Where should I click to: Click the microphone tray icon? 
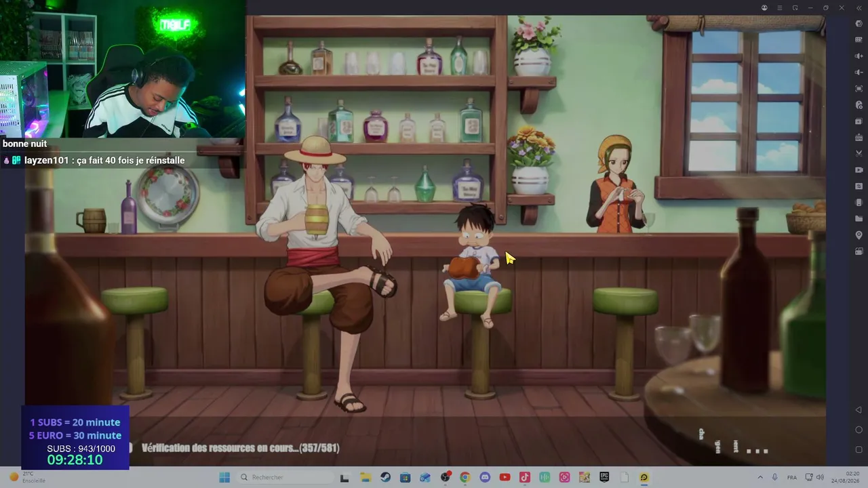774,477
